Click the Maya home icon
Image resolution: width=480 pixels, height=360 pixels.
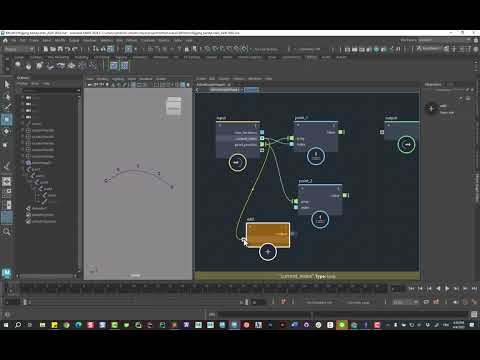[5, 40]
